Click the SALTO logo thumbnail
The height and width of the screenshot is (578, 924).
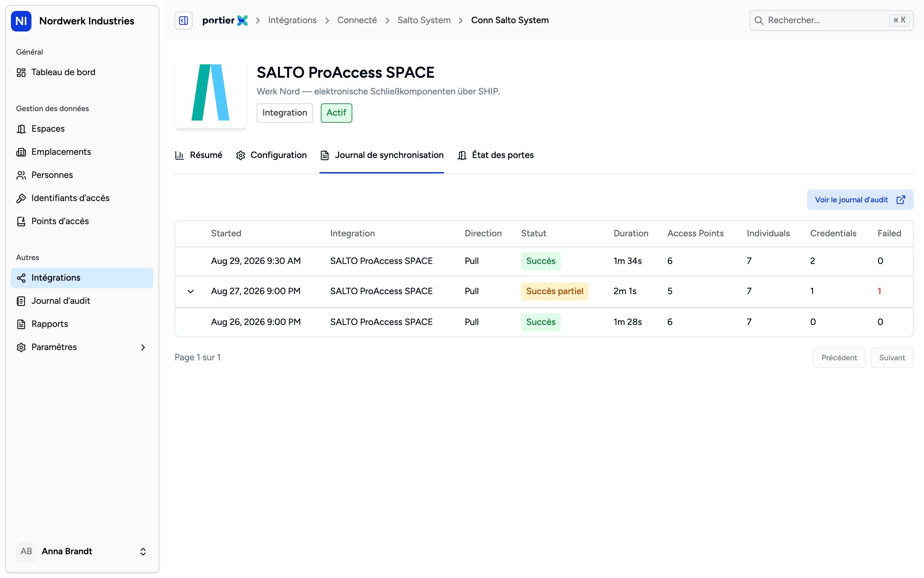point(210,92)
